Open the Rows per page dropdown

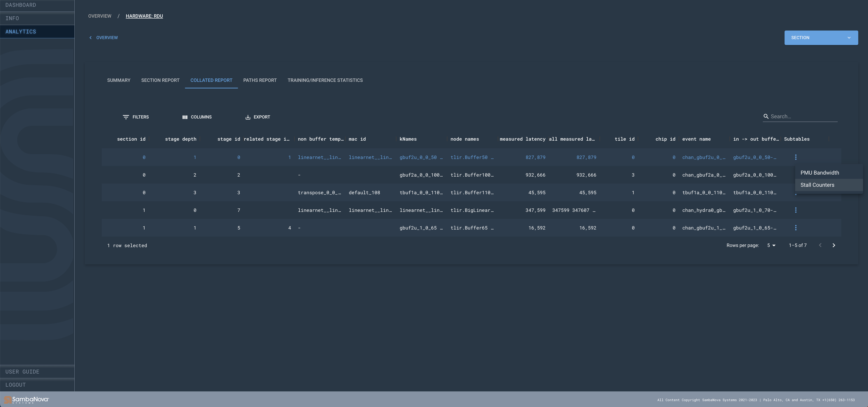[x=771, y=245]
